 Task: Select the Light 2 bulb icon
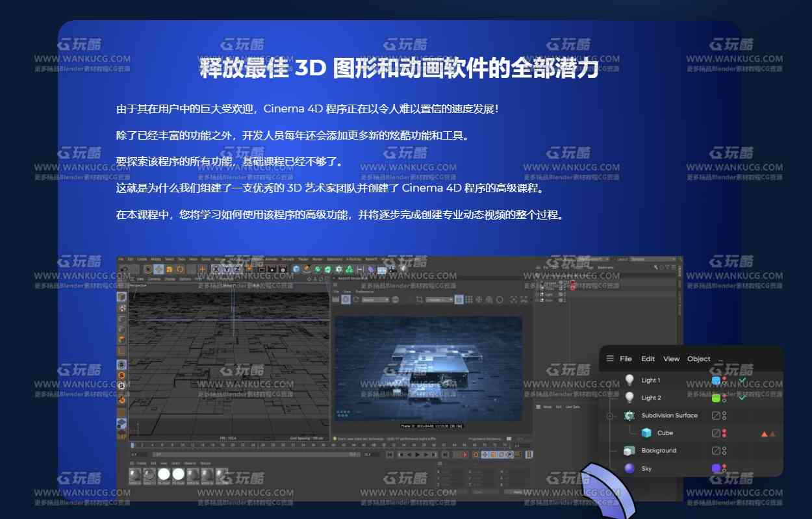tap(629, 398)
